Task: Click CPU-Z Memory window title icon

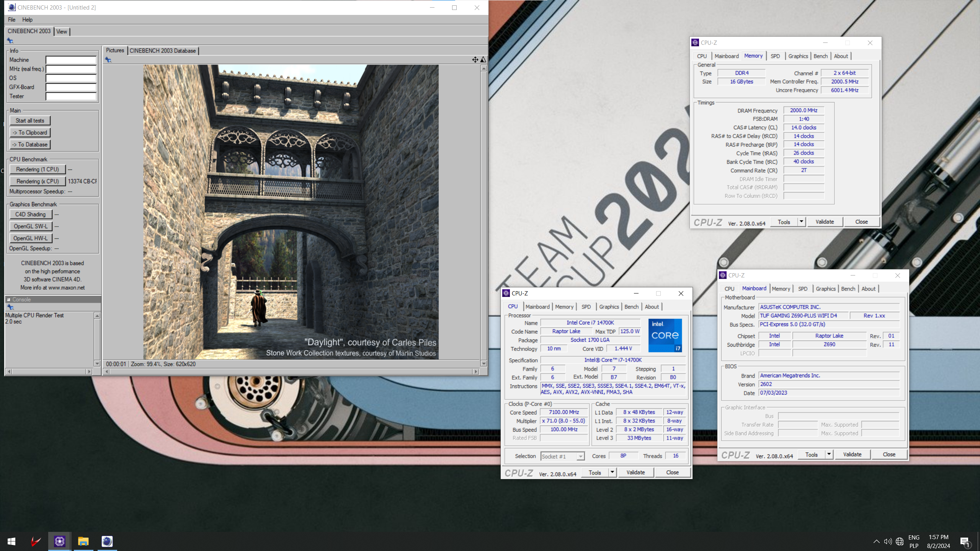Action: coord(695,42)
